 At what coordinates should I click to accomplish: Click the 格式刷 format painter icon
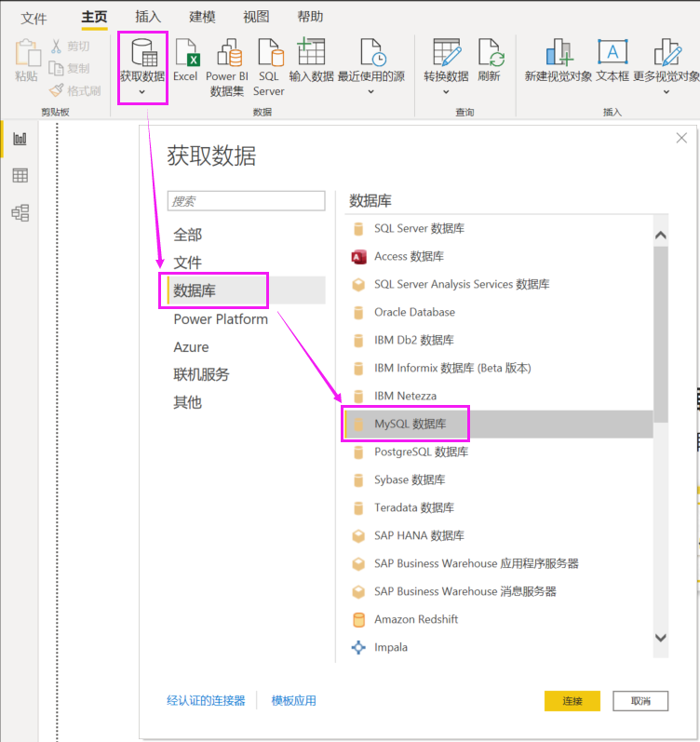point(57,90)
